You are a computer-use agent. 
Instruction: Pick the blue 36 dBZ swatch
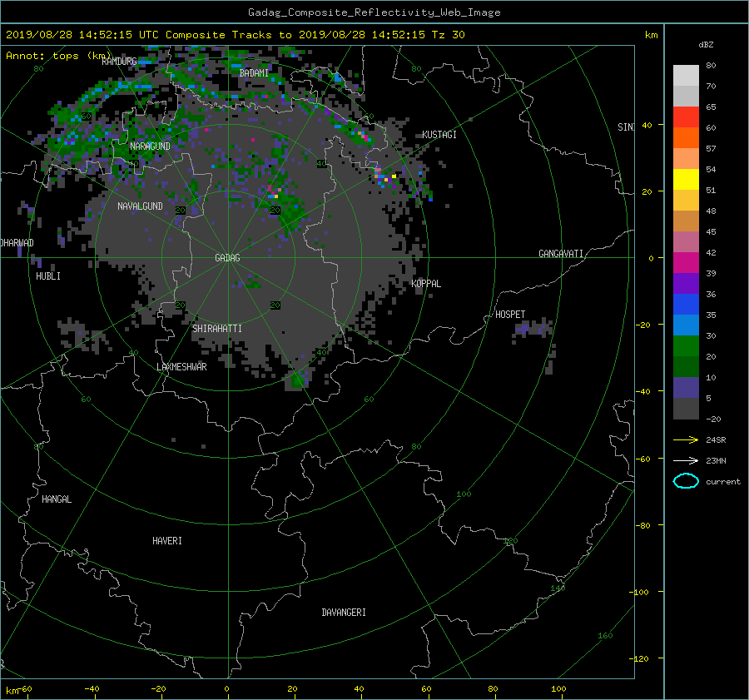click(686, 304)
